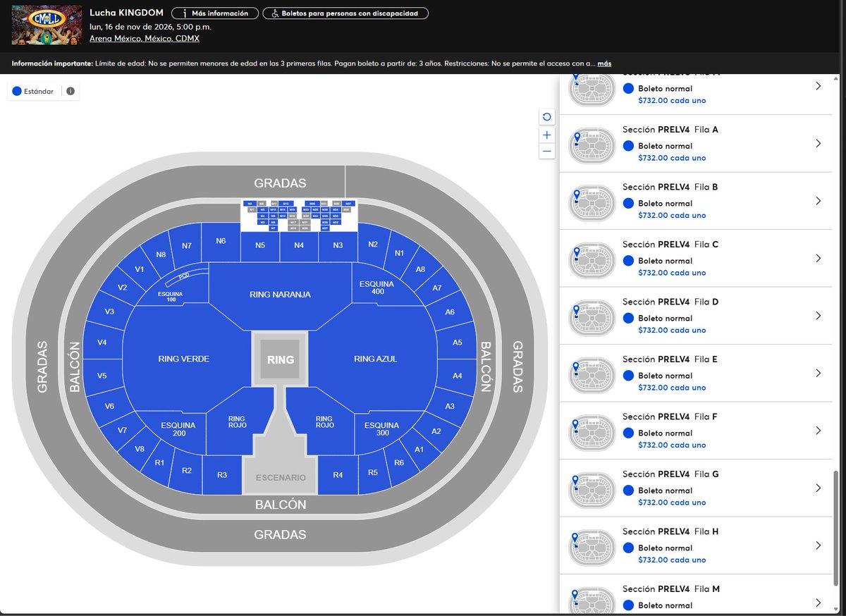Select section V4 on the map

[x=102, y=343]
